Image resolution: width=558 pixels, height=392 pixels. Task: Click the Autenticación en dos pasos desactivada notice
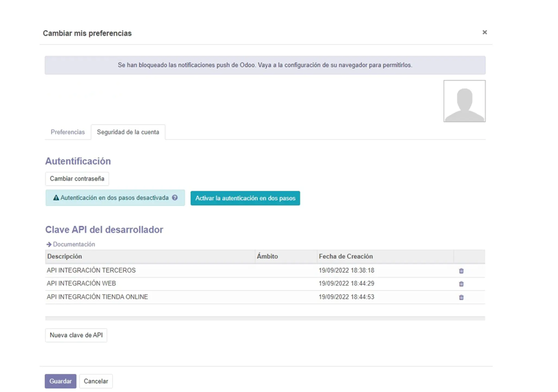click(x=115, y=198)
